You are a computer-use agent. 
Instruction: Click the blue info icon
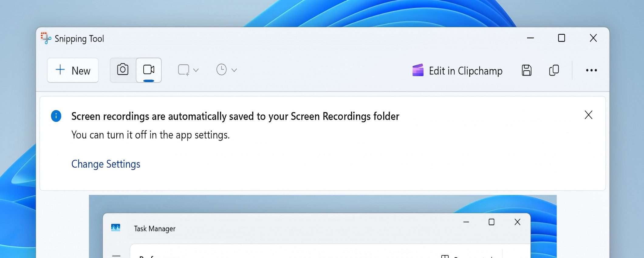(56, 116)
